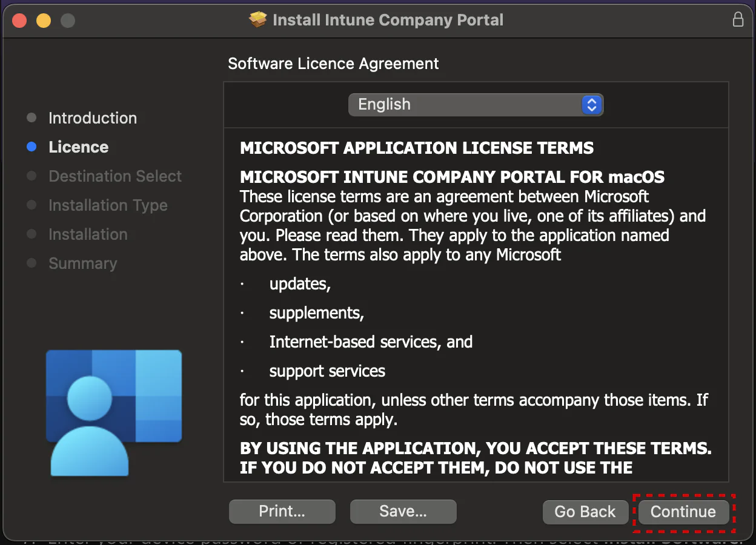Screen dimensions: 756x545
Task: Click the MICROSOFT INTUNE COMPANY PORTAL FOR macOS line
Action: (x=452, y=177)
